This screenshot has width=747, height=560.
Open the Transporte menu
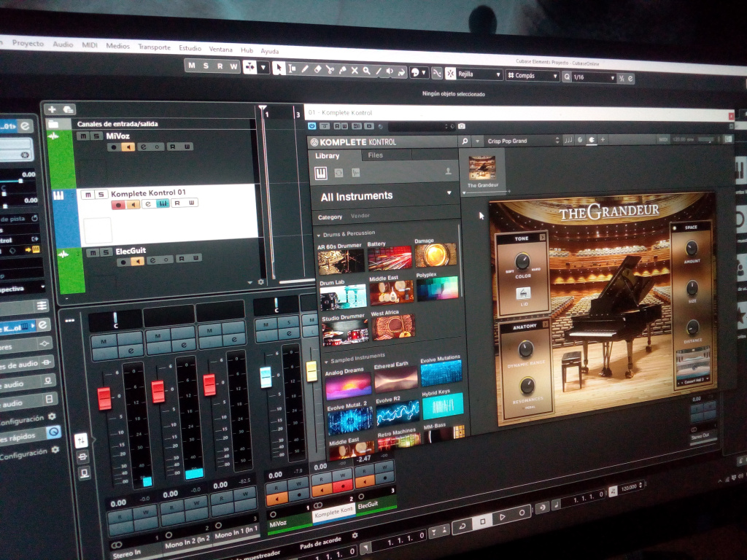coord(154,47)
